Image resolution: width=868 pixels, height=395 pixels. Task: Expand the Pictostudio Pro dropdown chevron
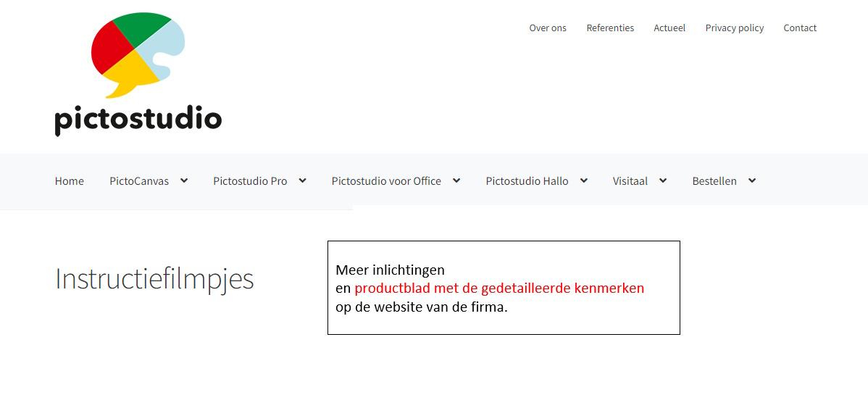(302, 180)
